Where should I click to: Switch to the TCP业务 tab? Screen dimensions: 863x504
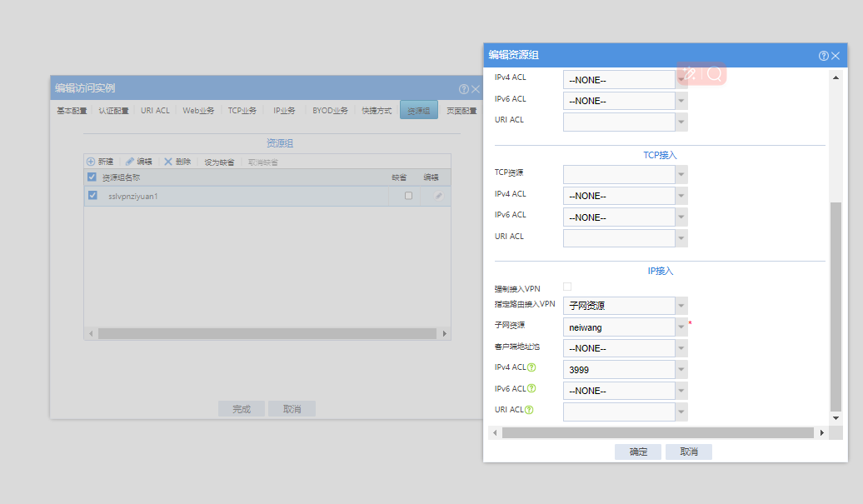(242, 111)
